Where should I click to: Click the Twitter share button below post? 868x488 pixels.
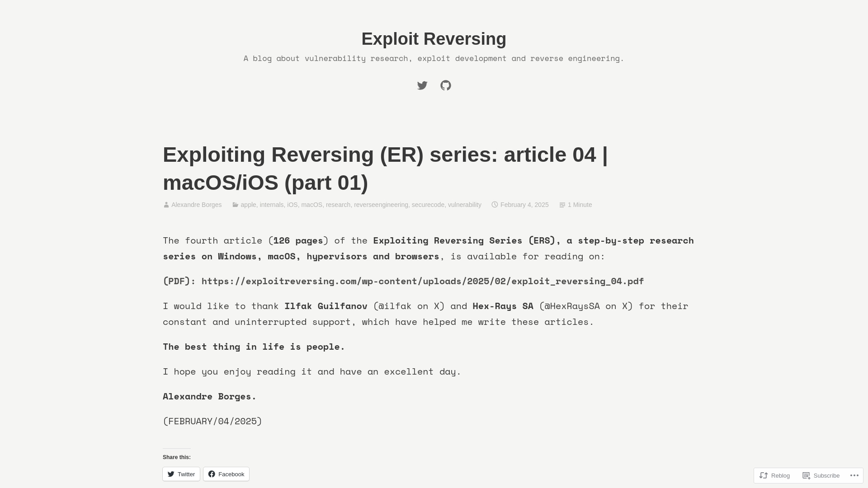pyautogui.click(x=181, y=474)
